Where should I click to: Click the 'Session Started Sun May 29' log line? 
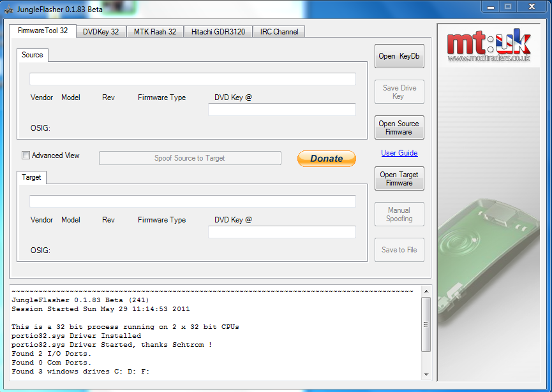coord(101,309)
